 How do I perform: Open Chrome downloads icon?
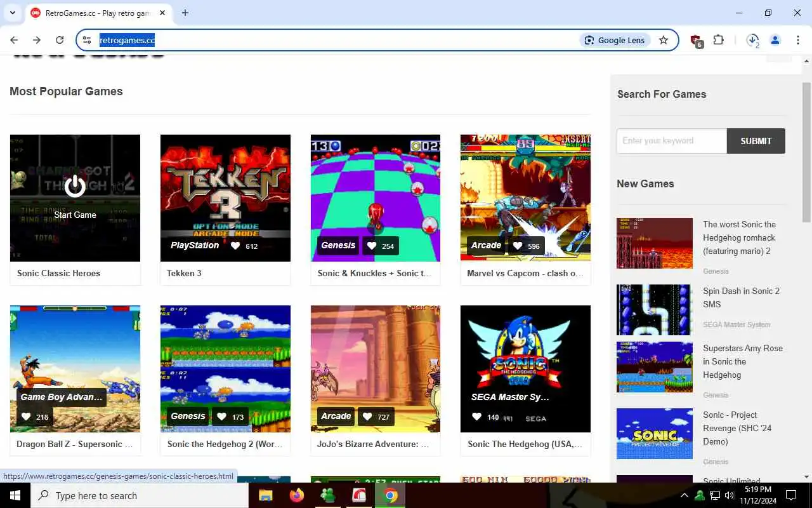752,40
